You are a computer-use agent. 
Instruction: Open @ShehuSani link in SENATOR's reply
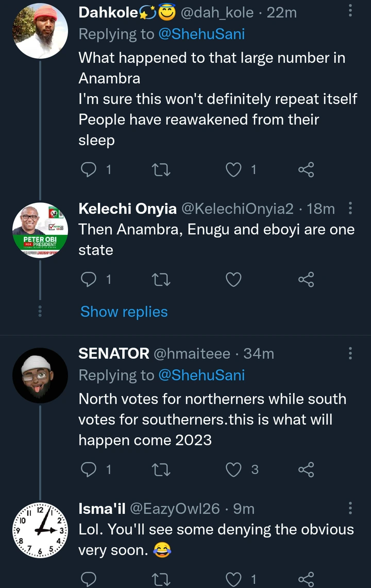pyautogui.click(x=201, y=375)
